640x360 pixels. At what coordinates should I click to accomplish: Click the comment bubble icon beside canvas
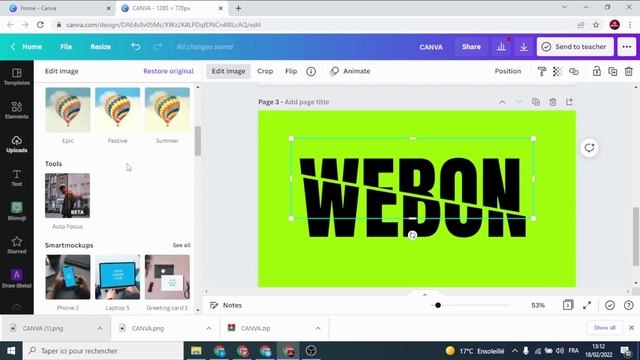tap(589, 148)
